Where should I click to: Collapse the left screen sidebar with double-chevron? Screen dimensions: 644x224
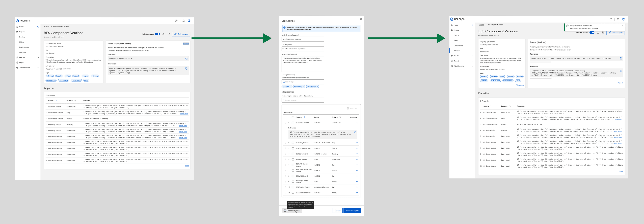[38, 27]
